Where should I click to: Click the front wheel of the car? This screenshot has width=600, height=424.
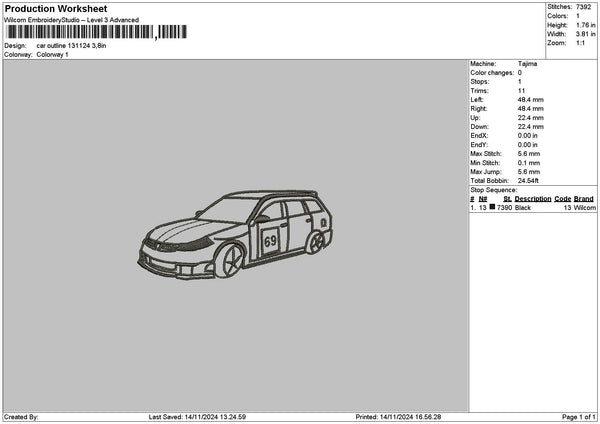[x=227, y=263]
